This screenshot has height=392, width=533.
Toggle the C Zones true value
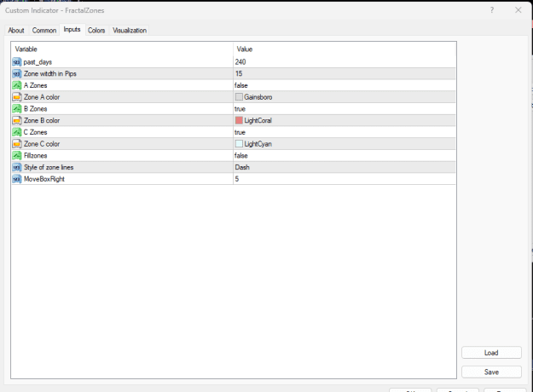pyautogui.click(x=345, y=132)
